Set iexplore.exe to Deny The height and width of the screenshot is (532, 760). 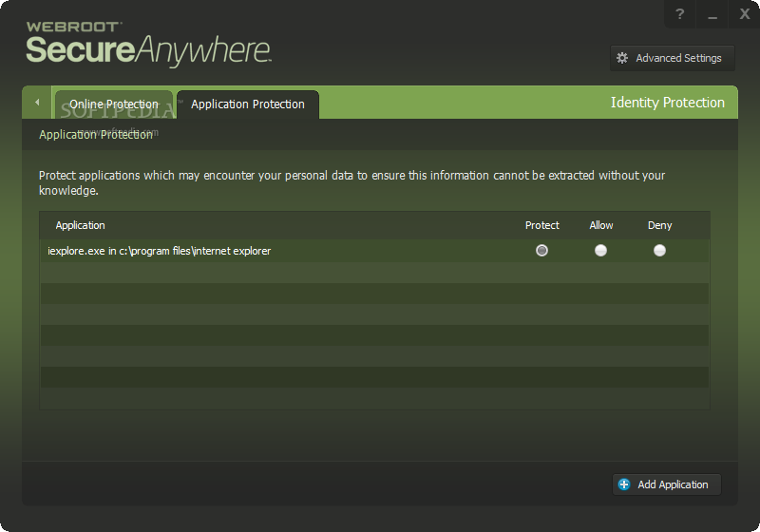point(659,251)
